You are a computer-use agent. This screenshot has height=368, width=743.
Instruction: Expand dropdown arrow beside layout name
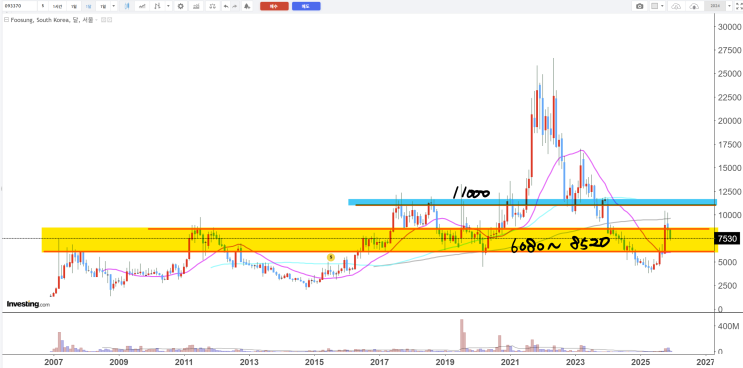tap(729, 6)
